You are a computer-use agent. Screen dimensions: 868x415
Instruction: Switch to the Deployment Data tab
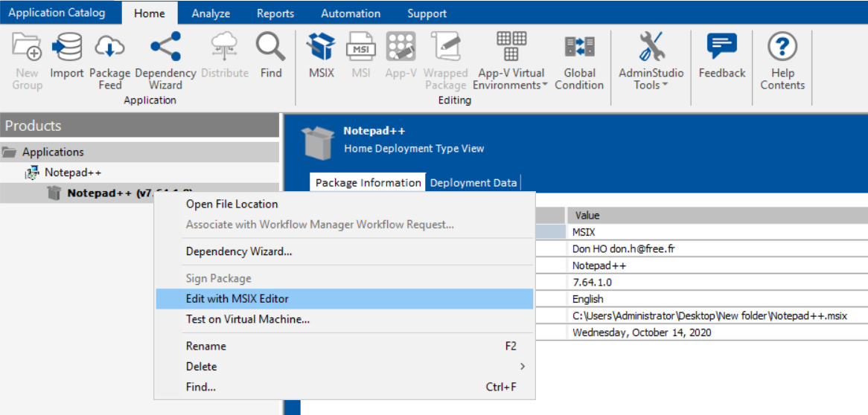(473, 183)
